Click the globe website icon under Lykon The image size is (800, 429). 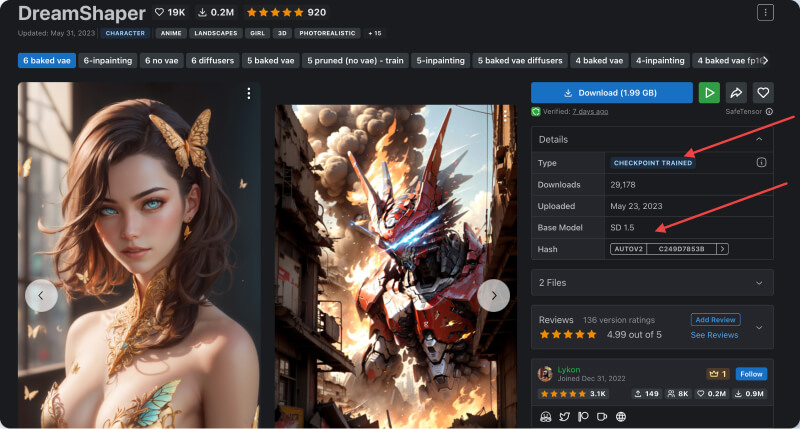tap(621, 416)
